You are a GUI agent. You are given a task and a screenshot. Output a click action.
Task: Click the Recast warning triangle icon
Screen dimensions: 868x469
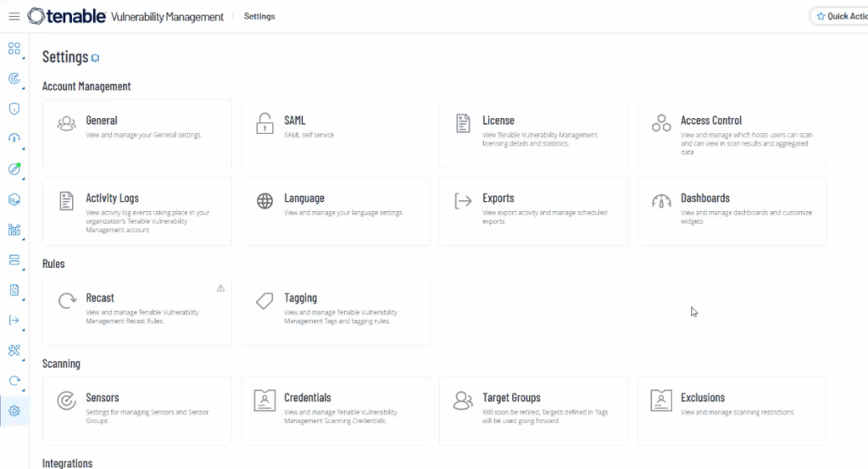(x=220, y=288)
